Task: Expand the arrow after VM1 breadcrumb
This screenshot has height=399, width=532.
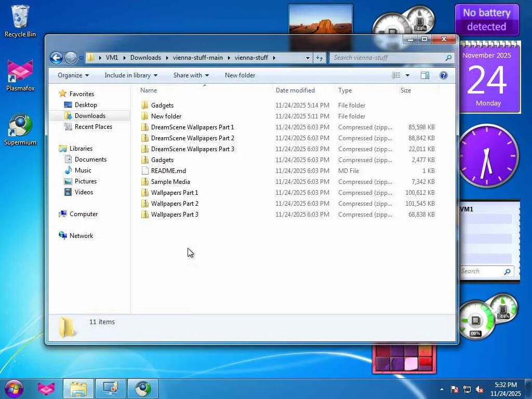Action: pyautogui.click(x=124, y=58)
